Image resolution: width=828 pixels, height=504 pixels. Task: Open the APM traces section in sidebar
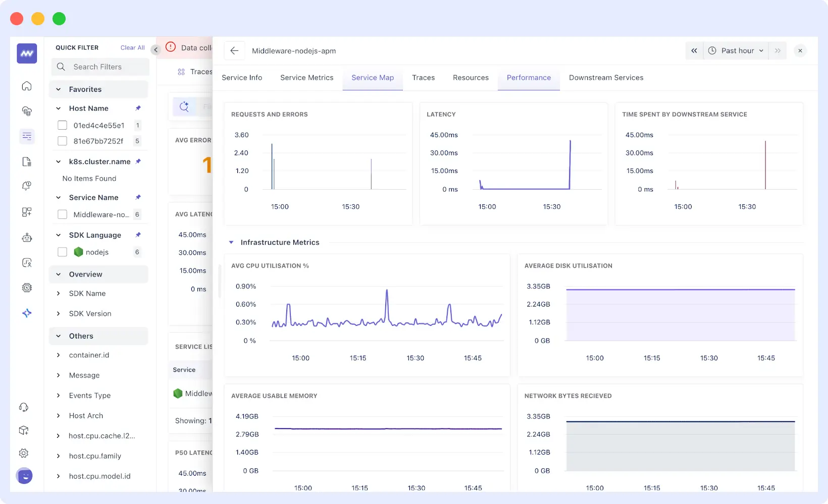(26, 136)
